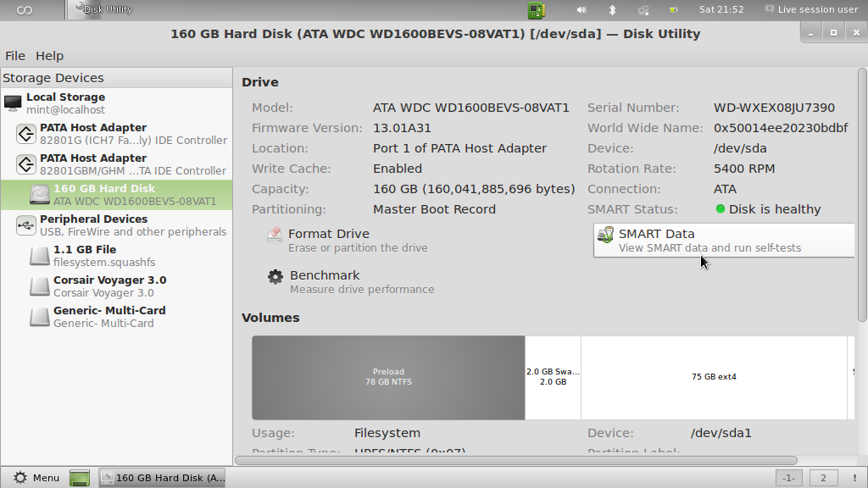
Task: Click the Bluetooth tray icon
Action: [612, 10]
